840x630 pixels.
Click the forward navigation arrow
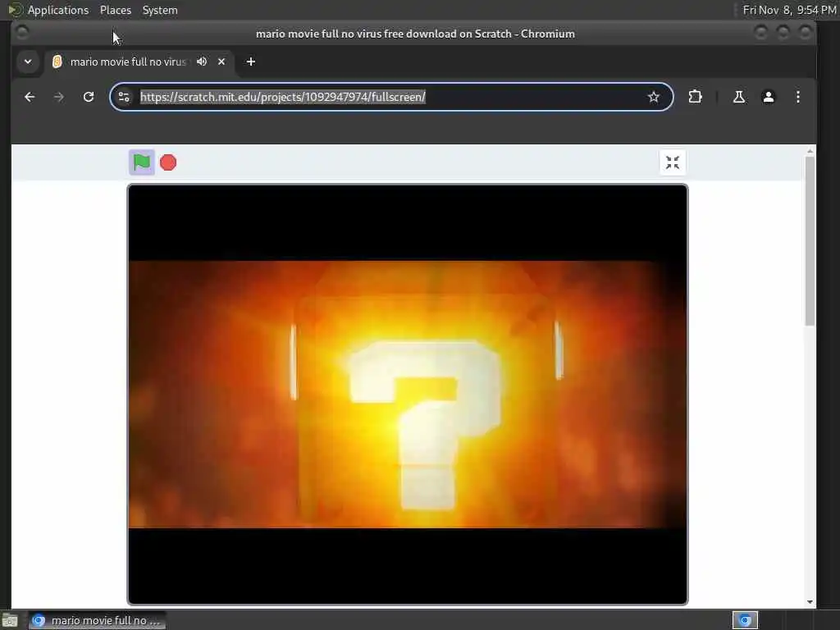(x=59, y=97)
